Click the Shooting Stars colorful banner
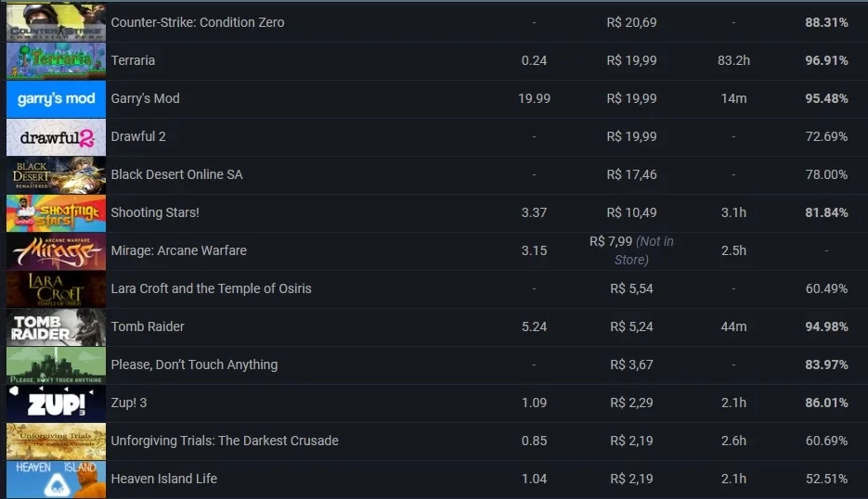 [x=56, y=213]
